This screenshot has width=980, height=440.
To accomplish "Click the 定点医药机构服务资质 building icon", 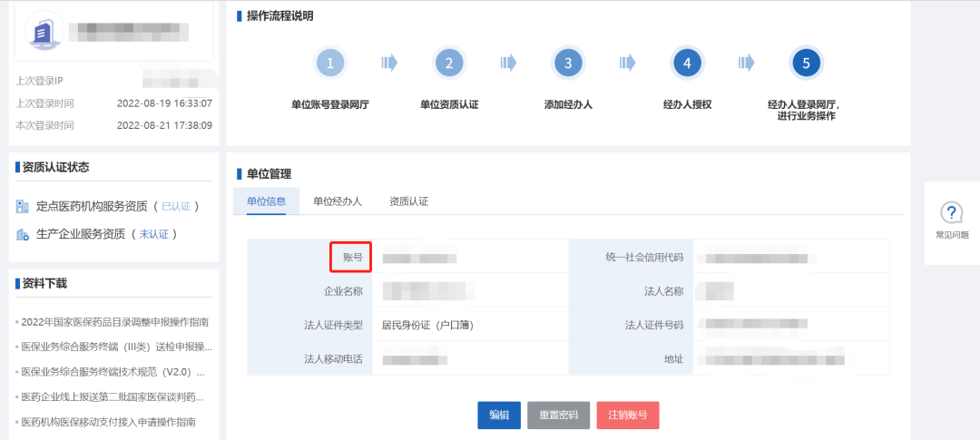I will (23, 207).
